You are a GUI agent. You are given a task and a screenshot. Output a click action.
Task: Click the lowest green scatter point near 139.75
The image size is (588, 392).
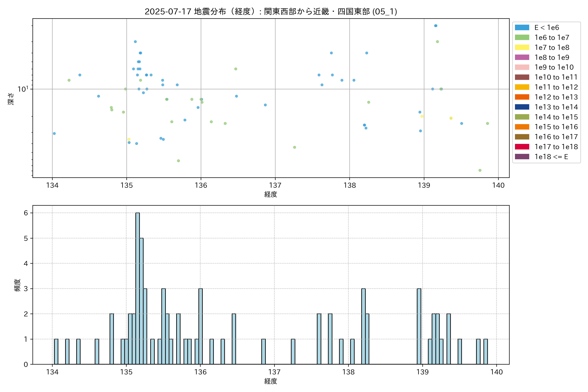[x=480, y=170]
